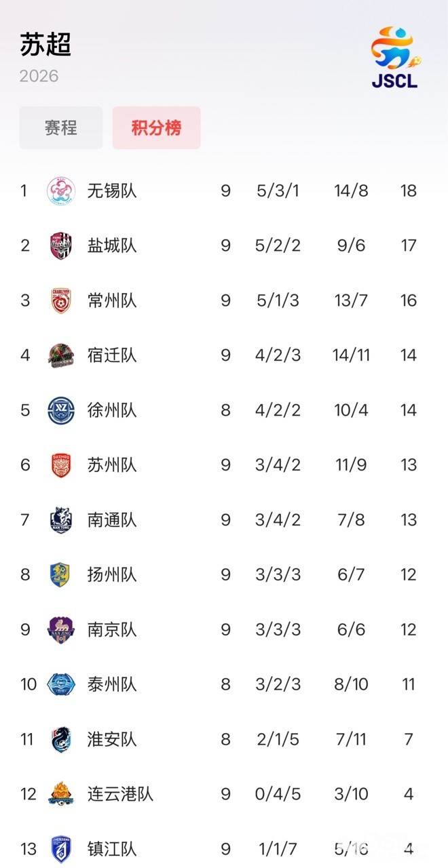Tap the 连云港队 flame crest icon
Image resolution: width=448 pixels, height=868 pixels.
tap(61, 794)
